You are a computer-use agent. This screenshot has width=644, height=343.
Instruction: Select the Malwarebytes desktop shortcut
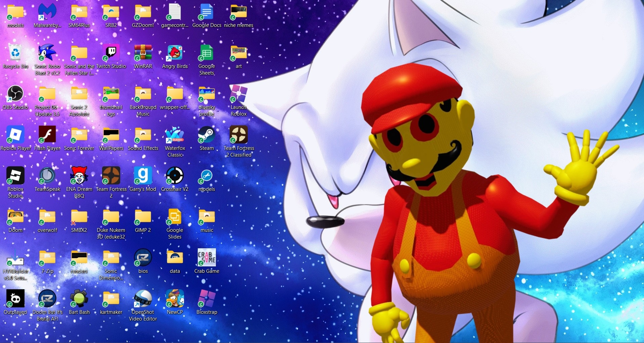(47, 12)
